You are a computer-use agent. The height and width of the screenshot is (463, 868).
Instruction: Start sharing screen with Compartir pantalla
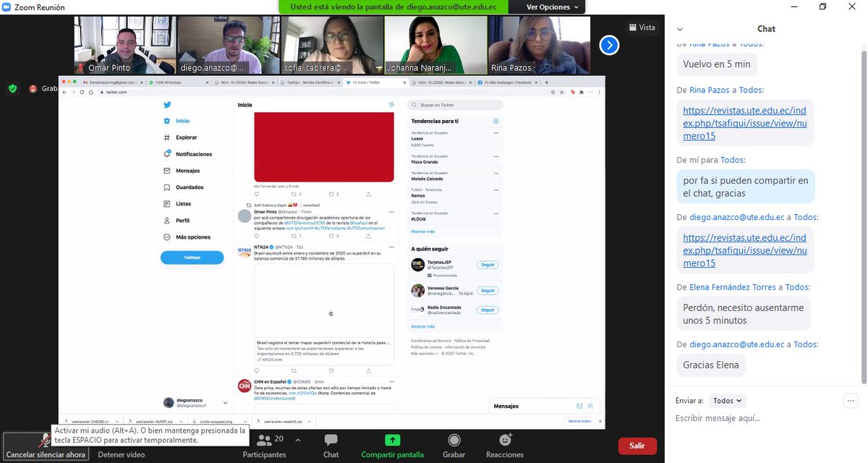click(392, 446)
